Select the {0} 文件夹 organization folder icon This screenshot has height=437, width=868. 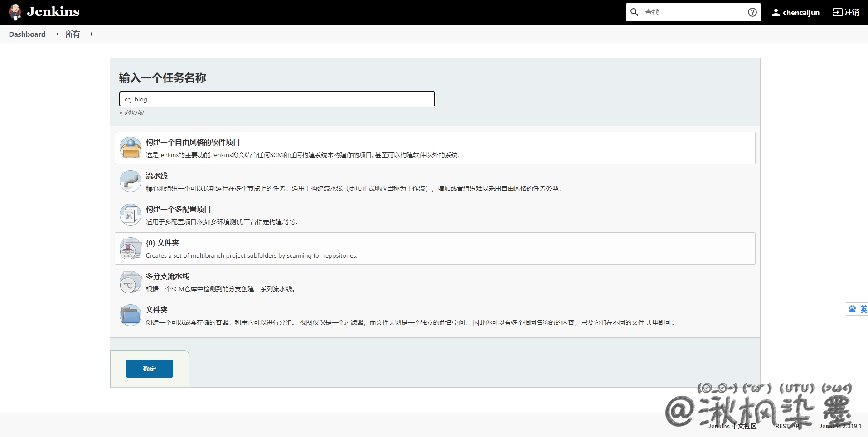tap(131, 249)
